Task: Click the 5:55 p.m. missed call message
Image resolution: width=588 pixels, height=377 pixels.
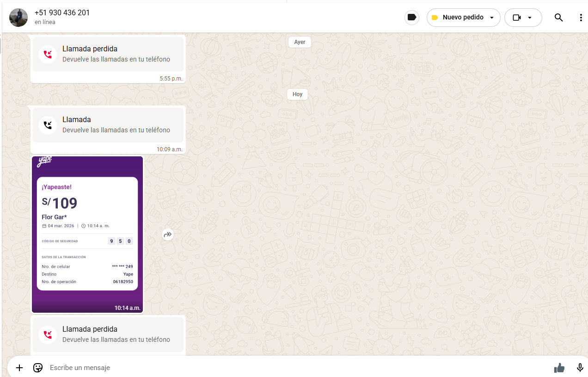Action: point(108,54)
